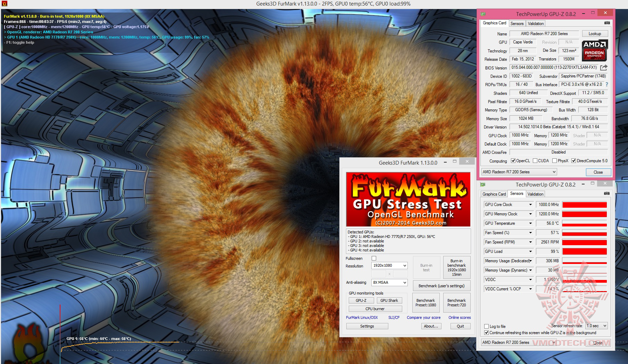Click the GPU Load sensor graph bar
The height and width of the screenshot is (364, 628).
pos(584,251)
